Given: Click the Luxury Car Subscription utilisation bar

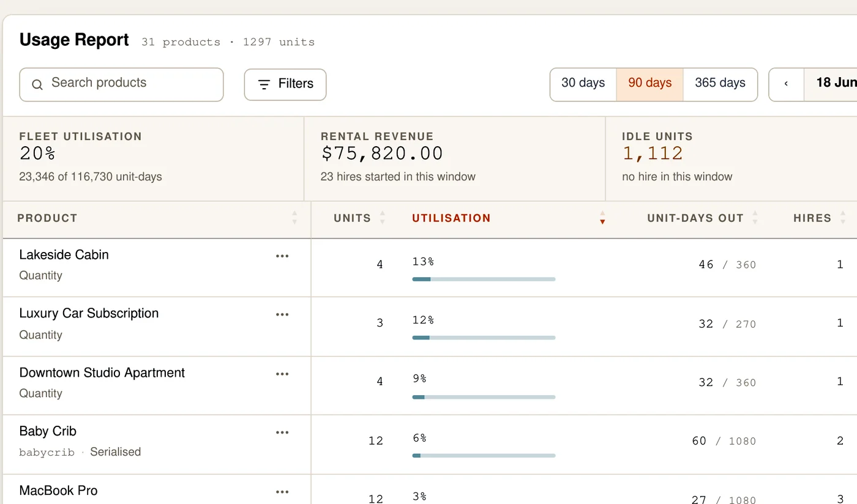Looking at the screenshot, I should [x=484, y=338].
